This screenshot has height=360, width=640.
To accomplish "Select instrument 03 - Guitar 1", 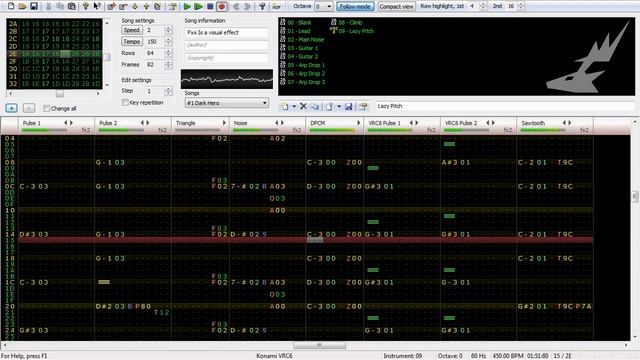I will click(x=299, y=48).
